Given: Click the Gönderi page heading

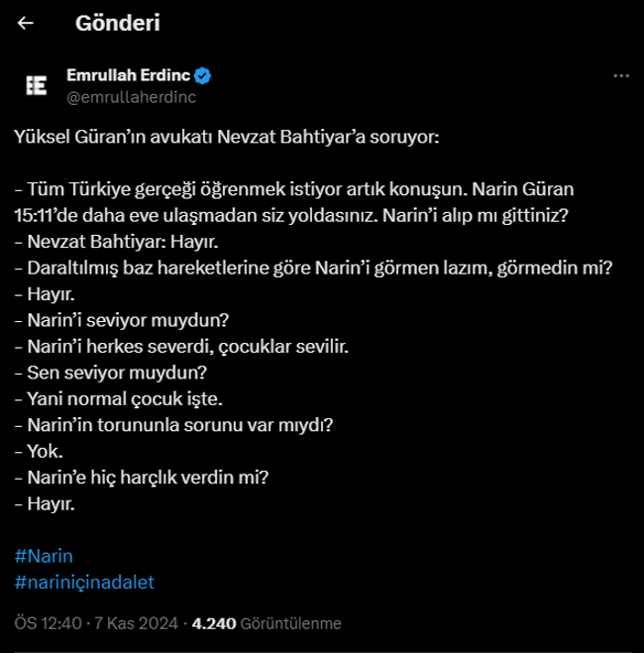Looking at the screenshot, I should (x=117, y=23).
